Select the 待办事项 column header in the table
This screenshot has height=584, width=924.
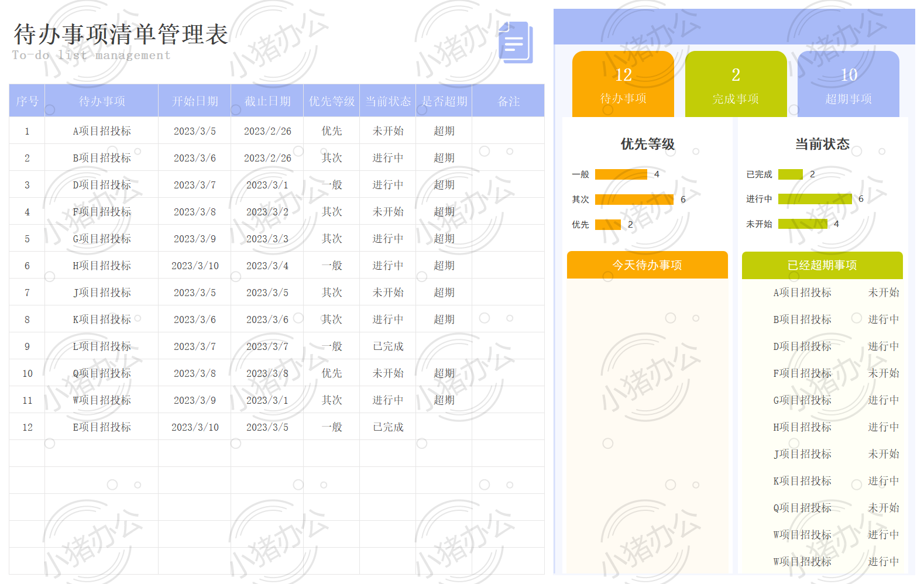pos(102,101)
